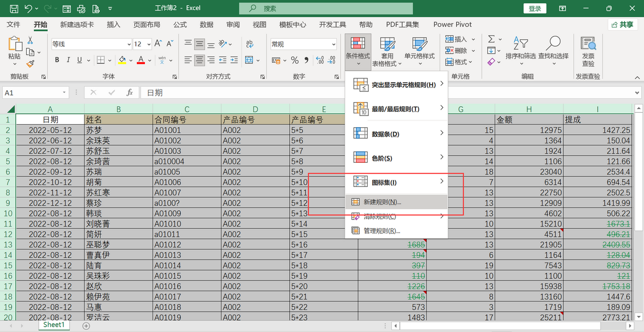
Task: Open the font size dropdown showing 12
Action: 148,44
